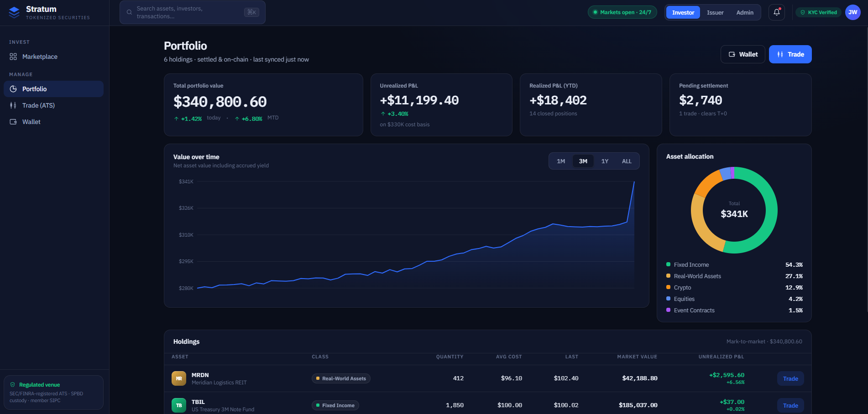Click the 14 closed positions text
The width and height of the screenshot is (868, 414).
pos(553,114)
